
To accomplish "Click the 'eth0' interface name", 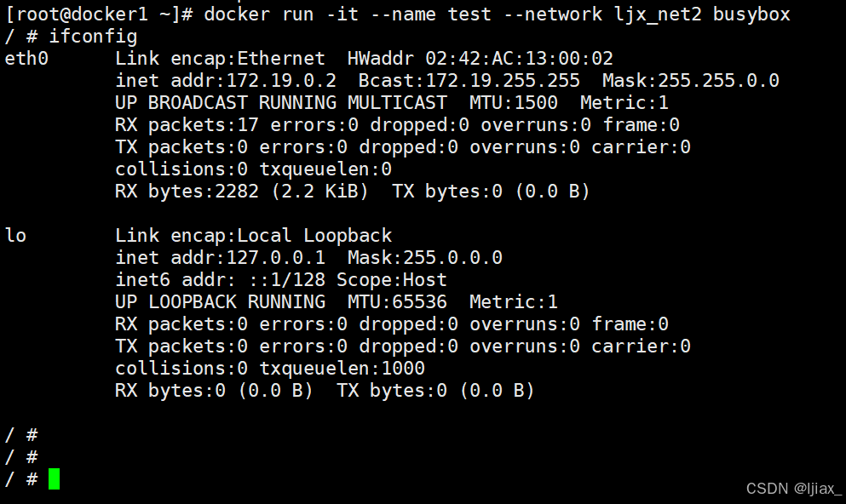I will point(26,58).
